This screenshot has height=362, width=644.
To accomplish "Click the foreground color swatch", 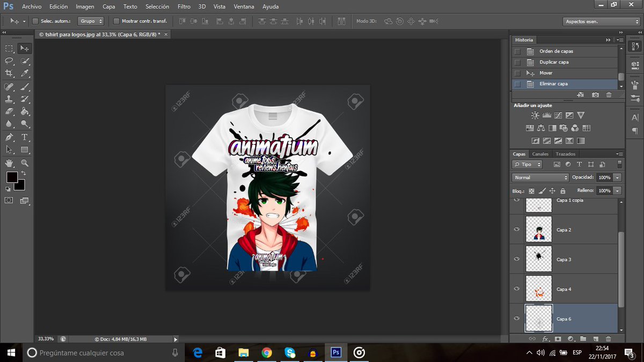I will coord(12,177).
